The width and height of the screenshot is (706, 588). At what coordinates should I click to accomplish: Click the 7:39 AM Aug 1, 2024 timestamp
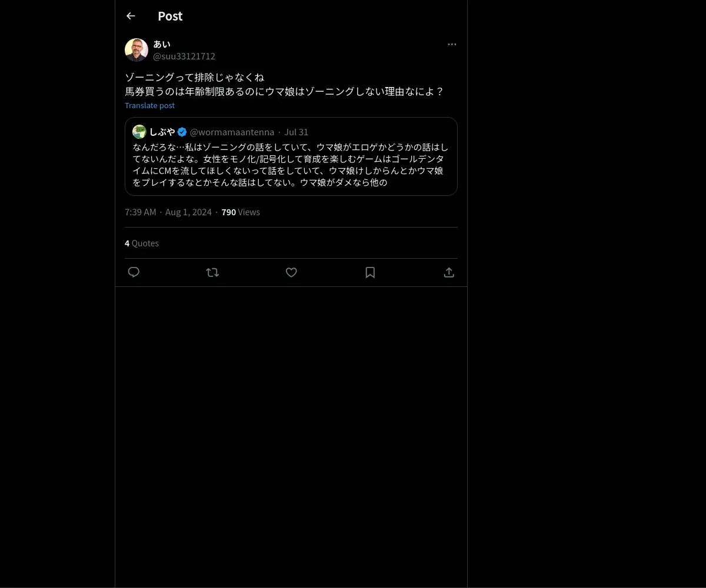(168, 212)
